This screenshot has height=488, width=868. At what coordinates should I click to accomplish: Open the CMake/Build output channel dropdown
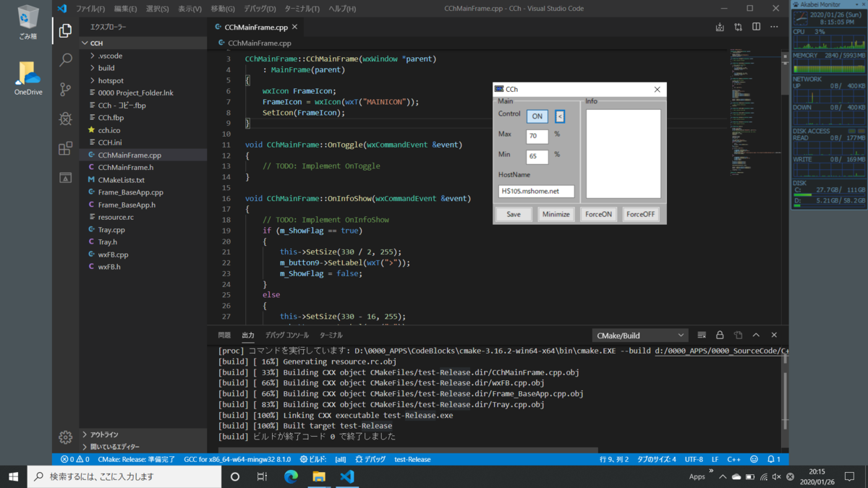(x=639, y=335)
